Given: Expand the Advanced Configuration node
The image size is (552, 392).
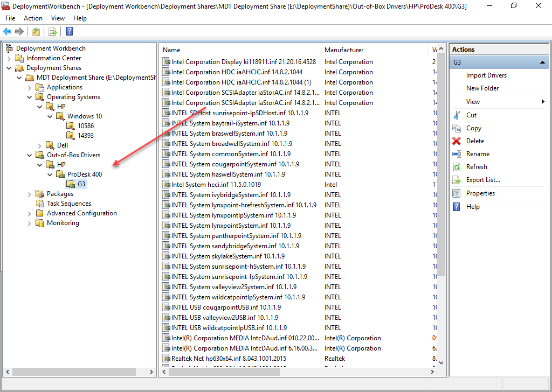Looking at the screenshot, I should (x=30, y=213).
